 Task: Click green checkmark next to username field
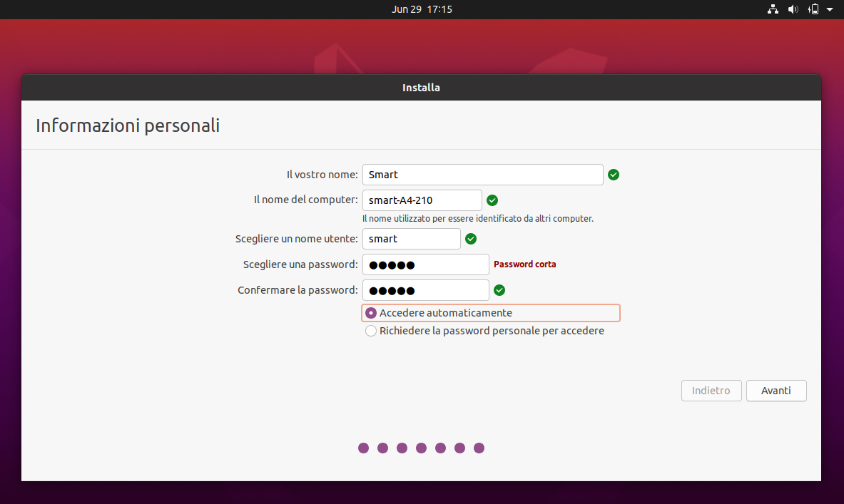pos(471,239)
